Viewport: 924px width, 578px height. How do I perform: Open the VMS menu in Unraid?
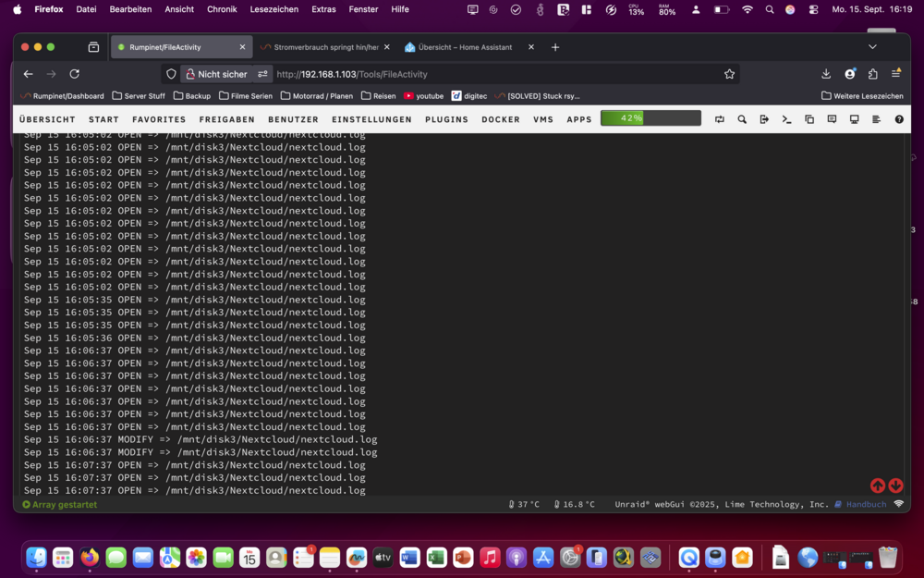coord(543,119)
